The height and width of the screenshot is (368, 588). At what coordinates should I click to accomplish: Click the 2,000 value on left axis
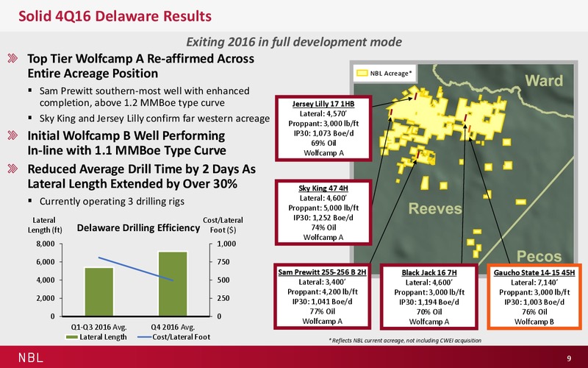tap(46, 298)
